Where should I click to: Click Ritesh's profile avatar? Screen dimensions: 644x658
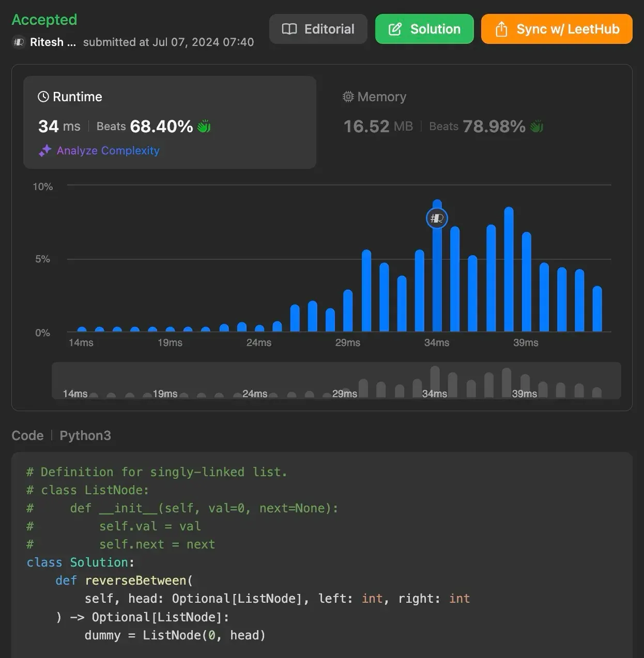pos(19,42)
